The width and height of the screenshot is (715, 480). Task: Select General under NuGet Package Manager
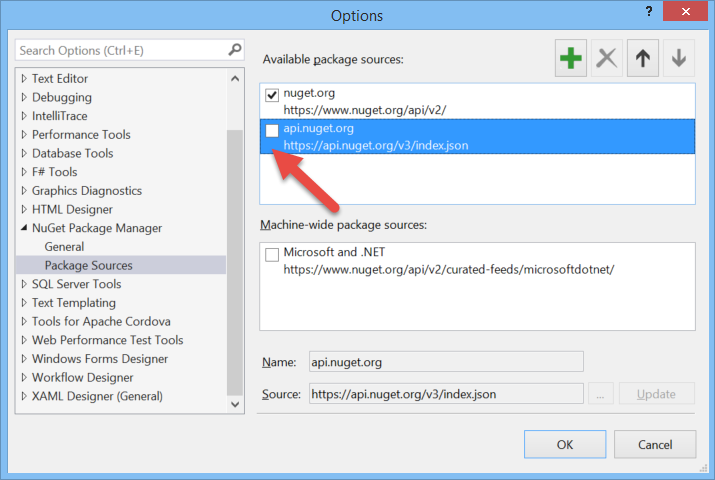point(64,247)
